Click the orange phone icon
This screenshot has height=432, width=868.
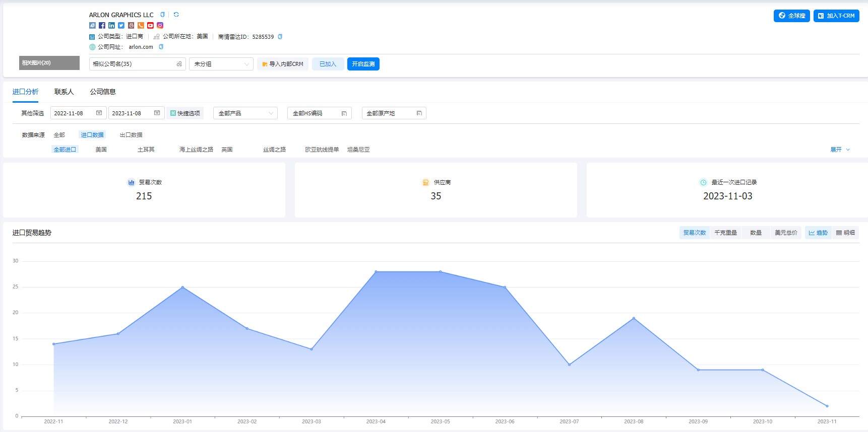tap(141, 25)
